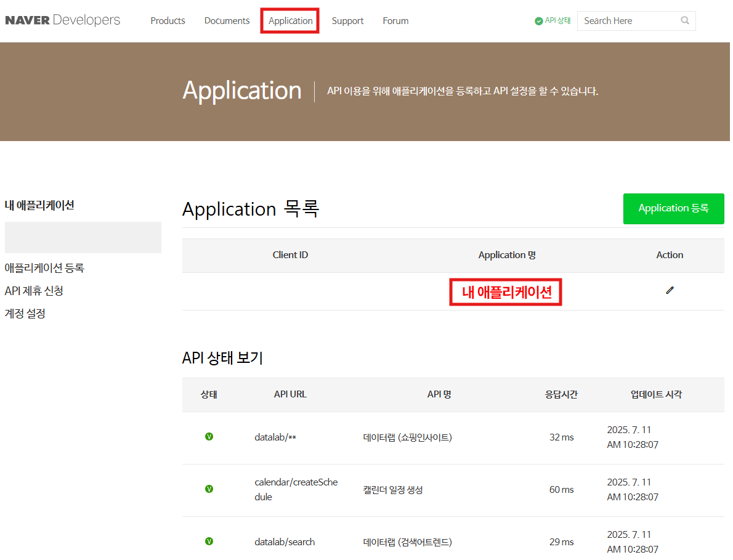Click the 60 ms response time
This screenshot has height=560, width=733.
[561, 489]
